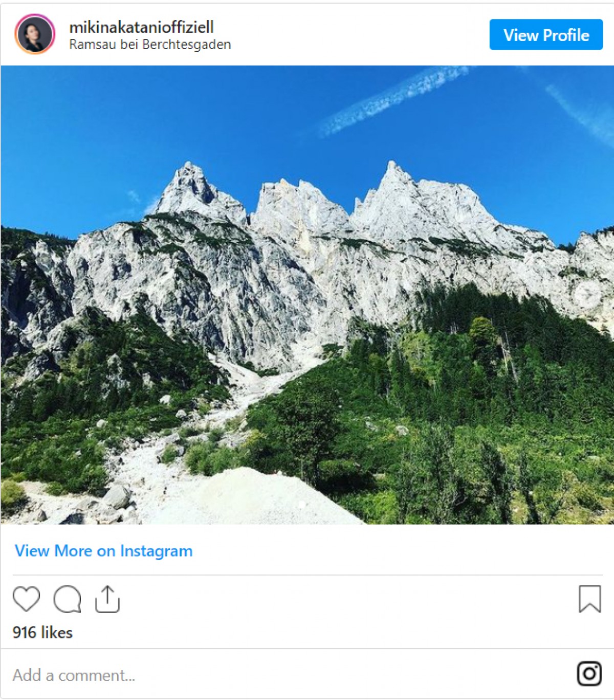The width and height of the screenshot is (614, 700).
Task: Click the middle jagged peak in the photo
Action: click(297, 205)
